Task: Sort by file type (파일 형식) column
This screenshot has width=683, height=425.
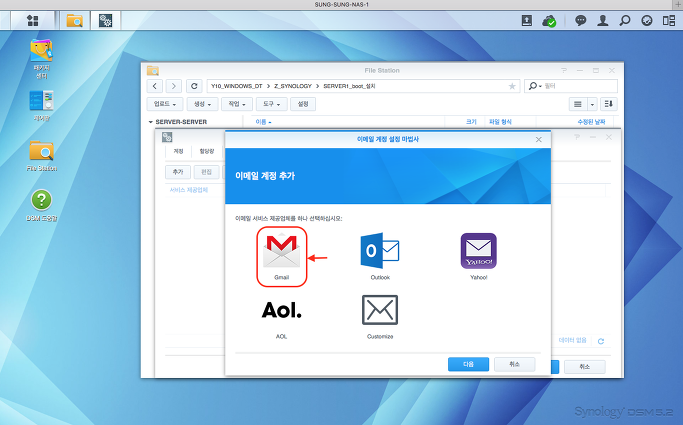Action: click(500, 122)
